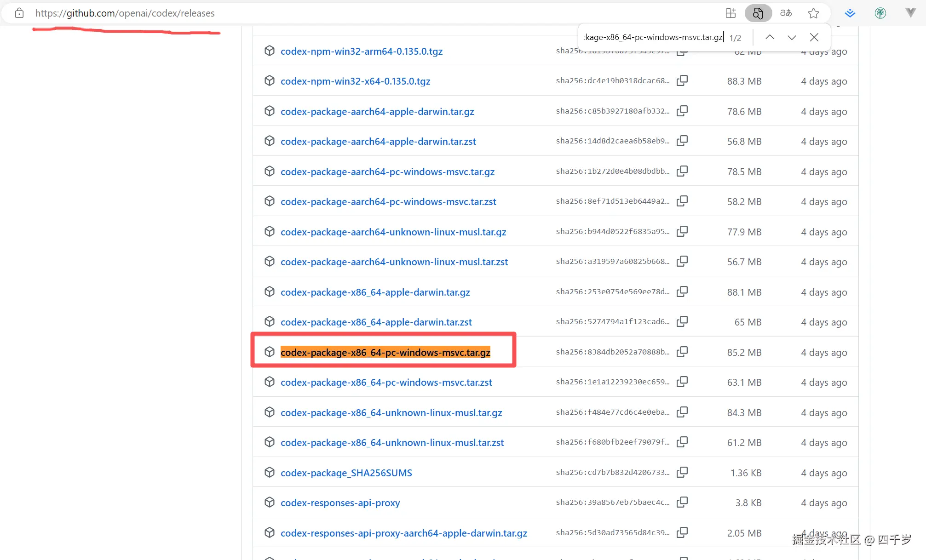The width and height of the screenshot is (926, 560).
Task: Go to next find match
Action: tap(792, 37)
